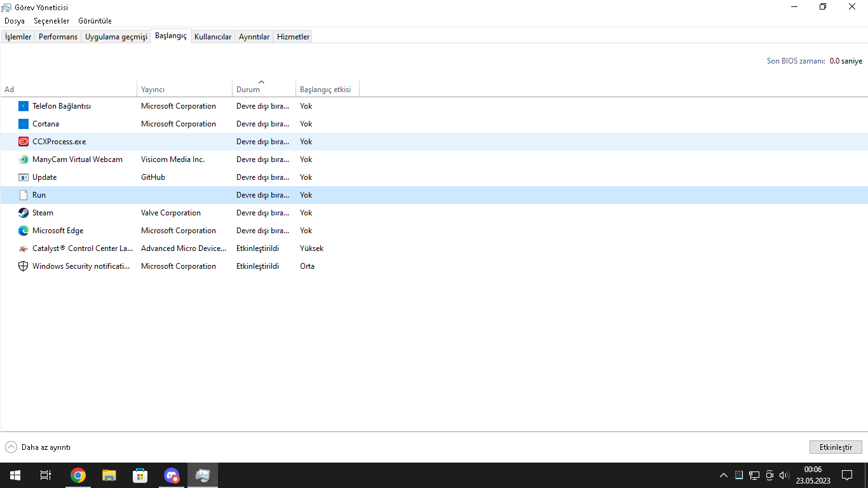Select the Run name text

point(39,195)
